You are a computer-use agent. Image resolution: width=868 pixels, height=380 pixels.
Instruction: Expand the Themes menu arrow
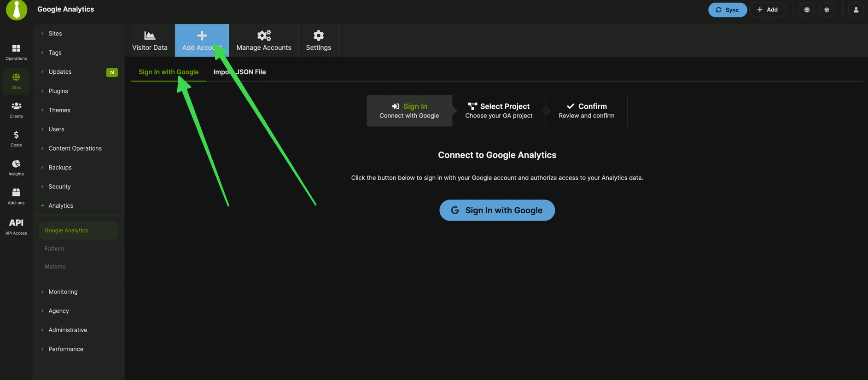[x=42, y=110]
